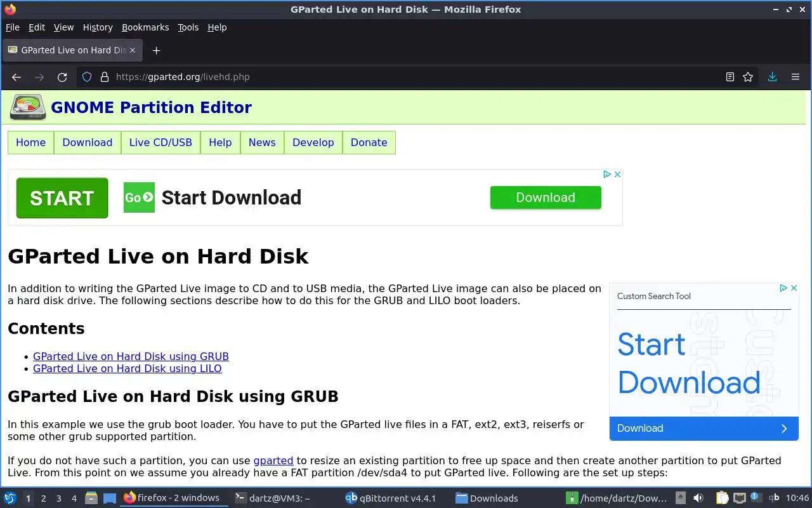Image resolution: width=812 pixels, height=508 pixels.
Task: Click the green START ad button
Action: coord(62,198)
